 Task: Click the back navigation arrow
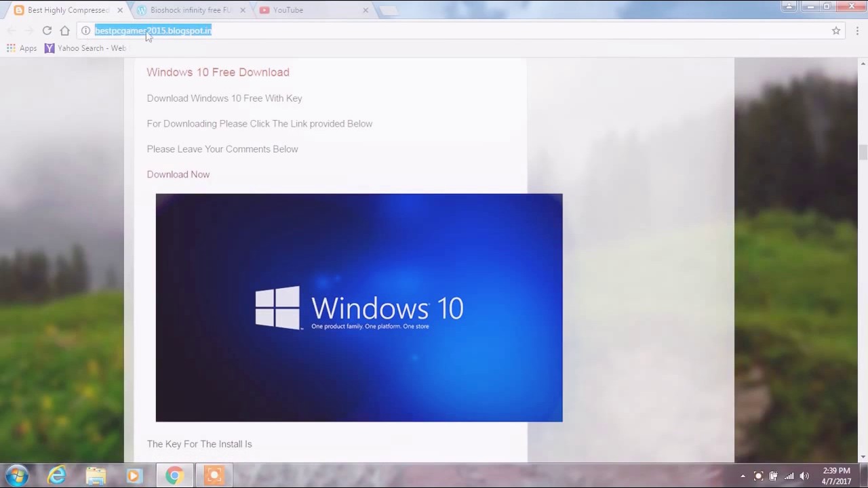[12, 30]
